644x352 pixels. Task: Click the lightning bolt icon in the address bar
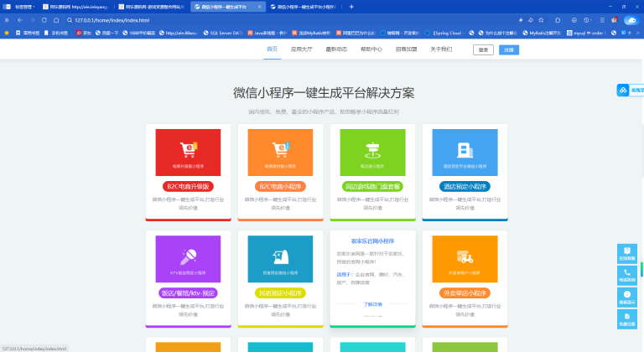(521, 20)
